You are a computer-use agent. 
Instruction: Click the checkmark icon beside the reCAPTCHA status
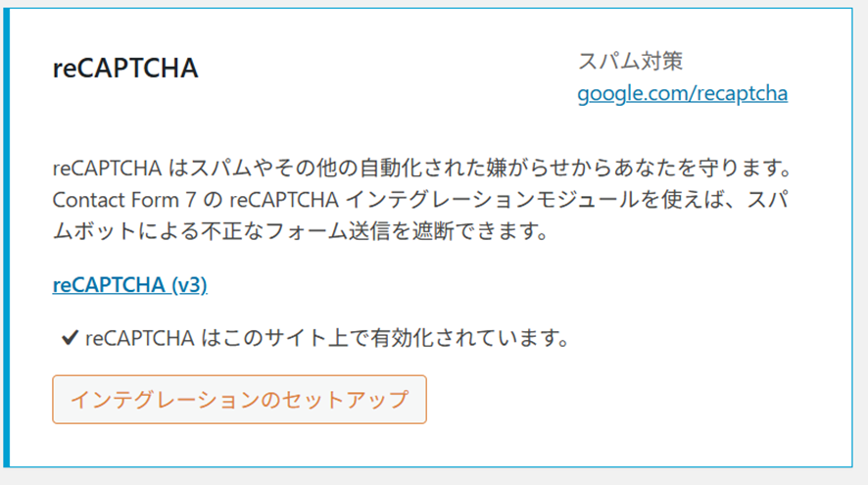70,339
